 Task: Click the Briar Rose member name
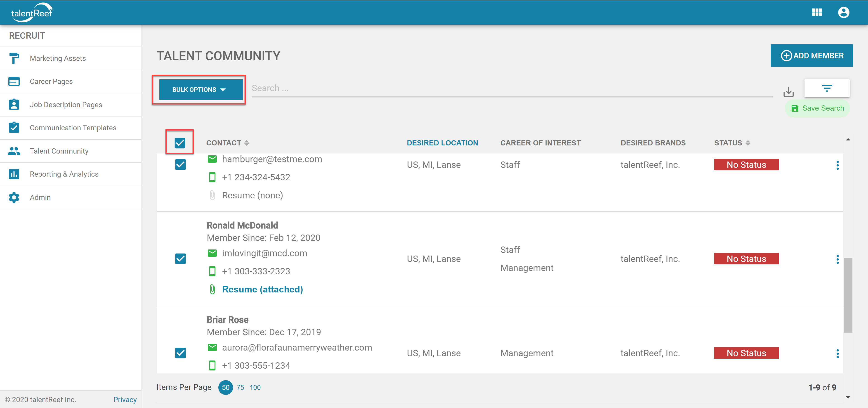pos(227,320)
